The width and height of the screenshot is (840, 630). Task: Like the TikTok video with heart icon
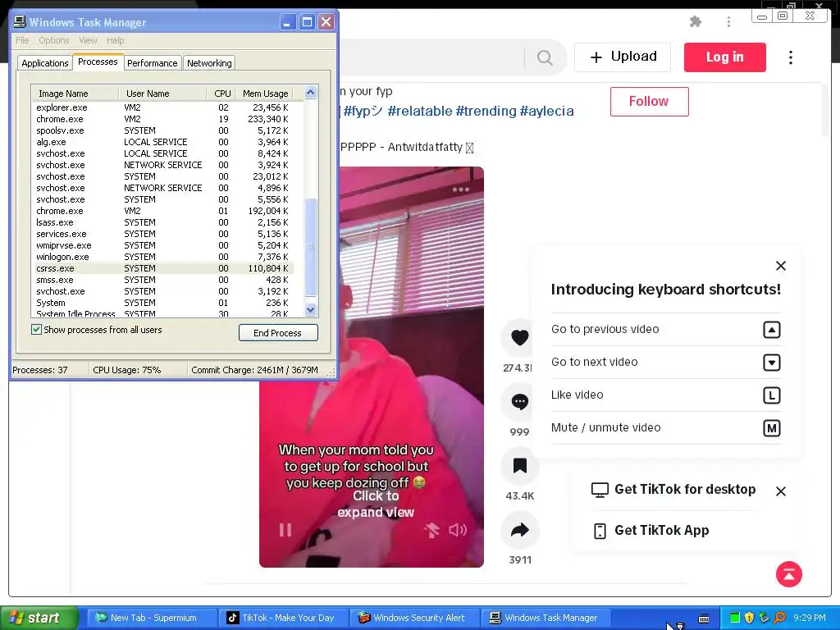pos(519,337)
